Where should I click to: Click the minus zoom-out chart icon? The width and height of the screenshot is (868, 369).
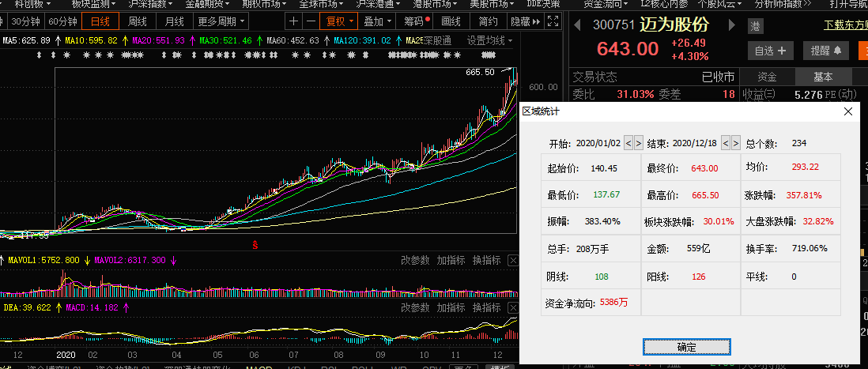311,21
